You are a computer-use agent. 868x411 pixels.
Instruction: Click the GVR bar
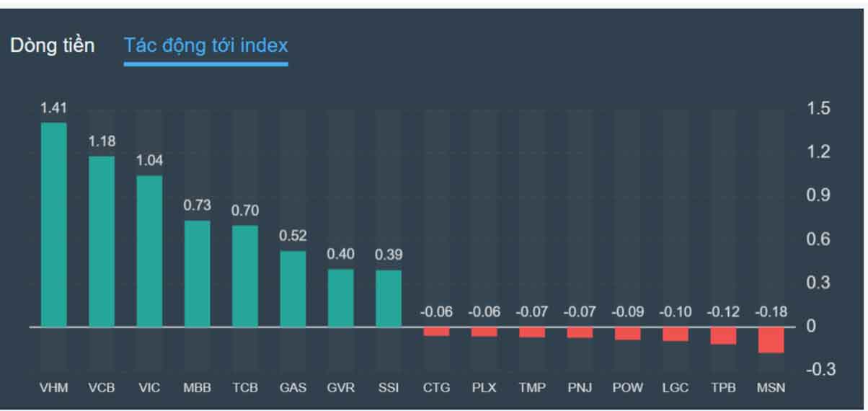(x=340, y=298)
